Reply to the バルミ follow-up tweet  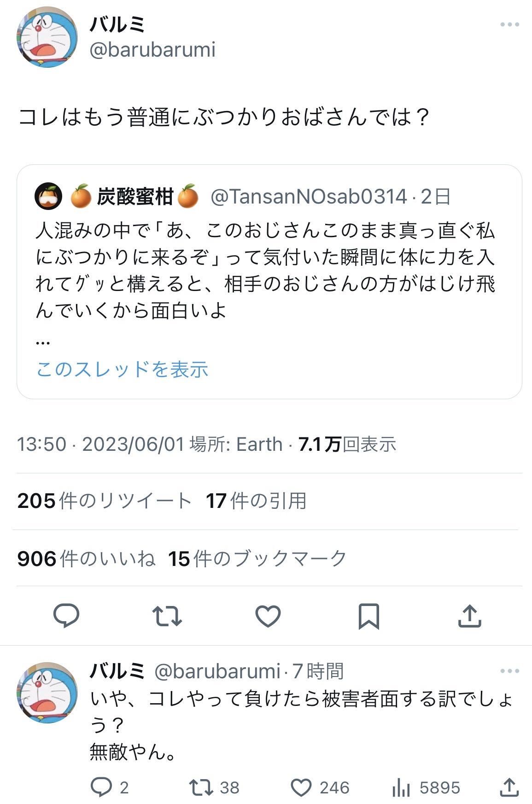101,787
